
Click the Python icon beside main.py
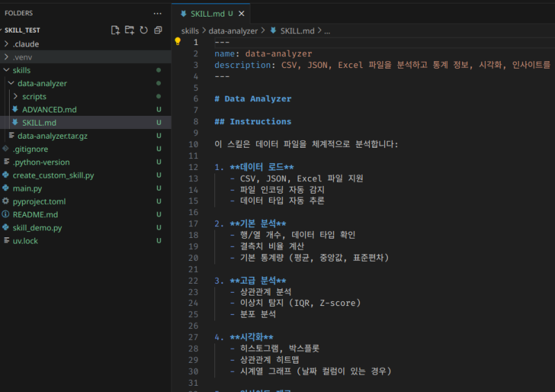click(x=6, y=188)
